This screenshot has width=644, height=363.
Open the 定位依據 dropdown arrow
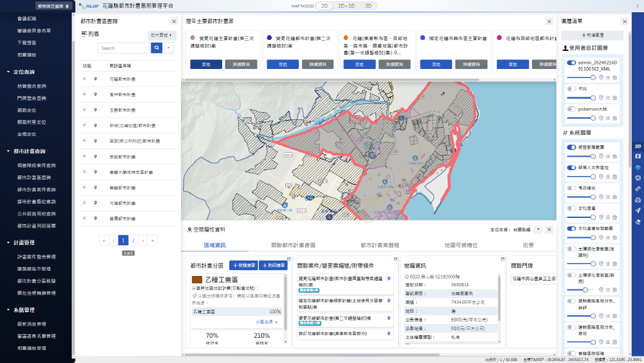[538, 230]
